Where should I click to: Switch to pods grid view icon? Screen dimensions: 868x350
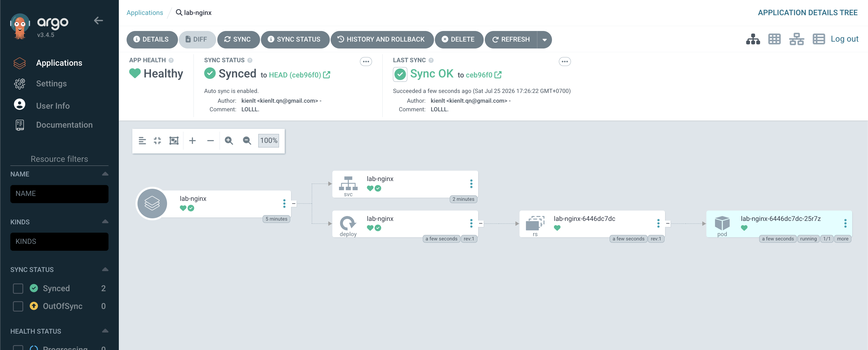(x=774, y=39)
